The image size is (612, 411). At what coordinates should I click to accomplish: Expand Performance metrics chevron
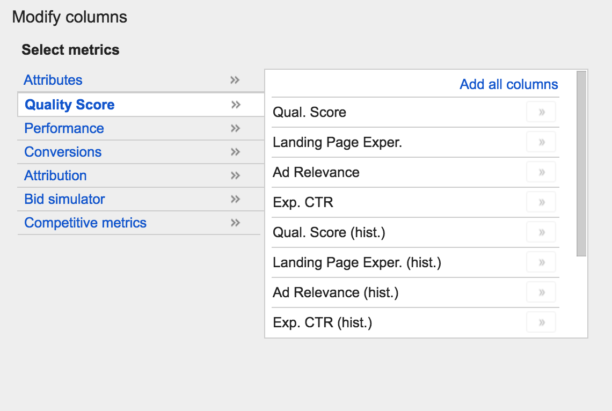[235, 128]
